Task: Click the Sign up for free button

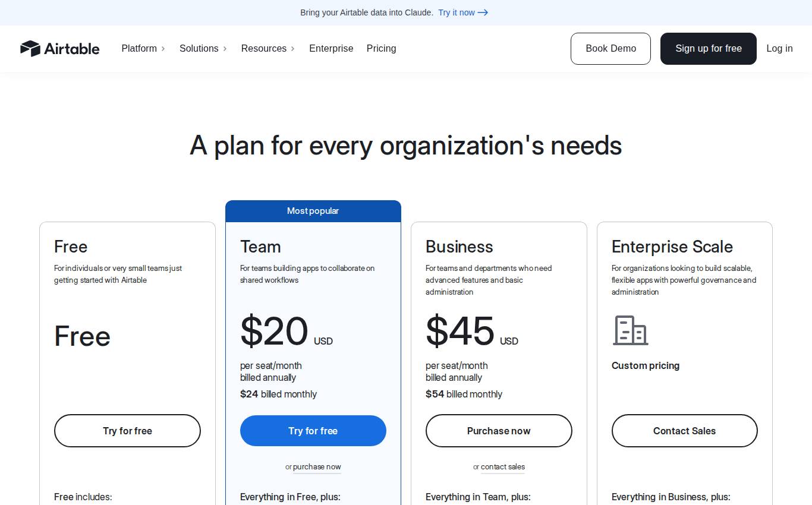Action: coord(709,49)
